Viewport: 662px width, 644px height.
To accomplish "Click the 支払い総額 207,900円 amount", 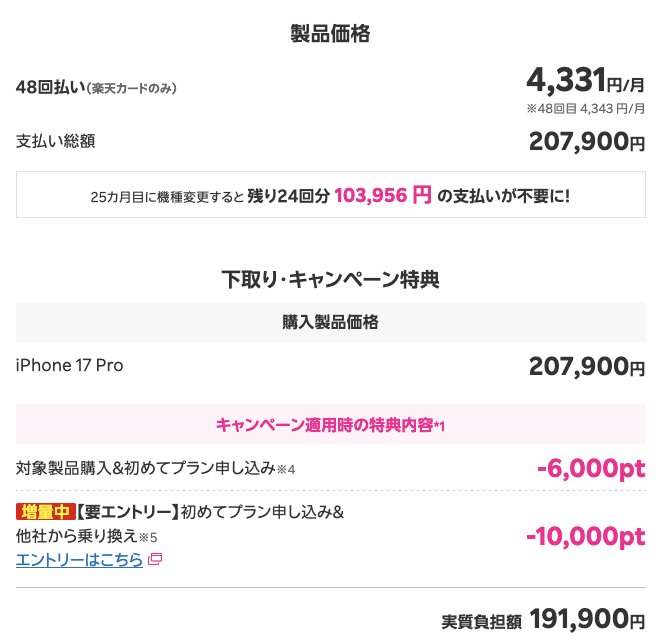I will [x=587, y=141].
